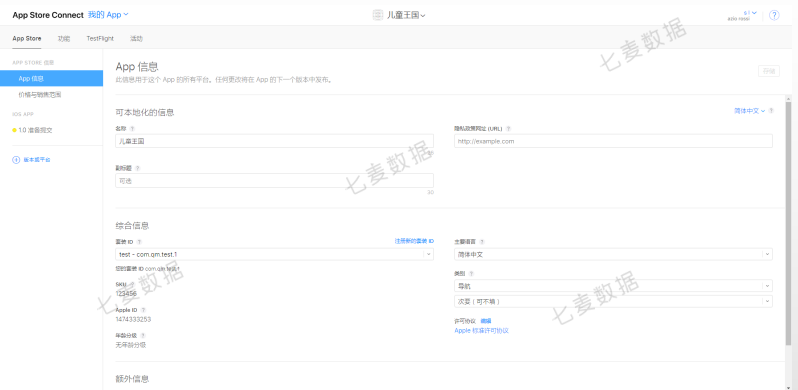Click the help icon beside 副标题 label

137,168
